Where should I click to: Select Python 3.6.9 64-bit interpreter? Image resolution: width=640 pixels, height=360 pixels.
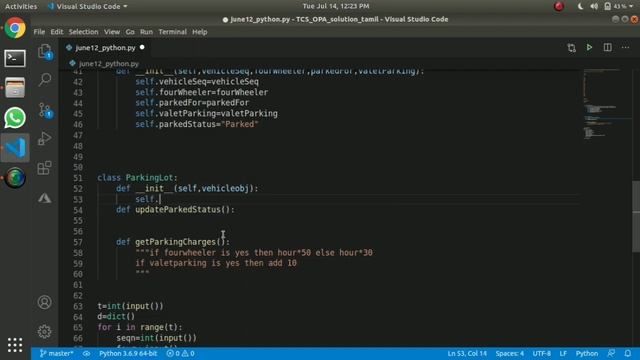click(x=128, y=353)
